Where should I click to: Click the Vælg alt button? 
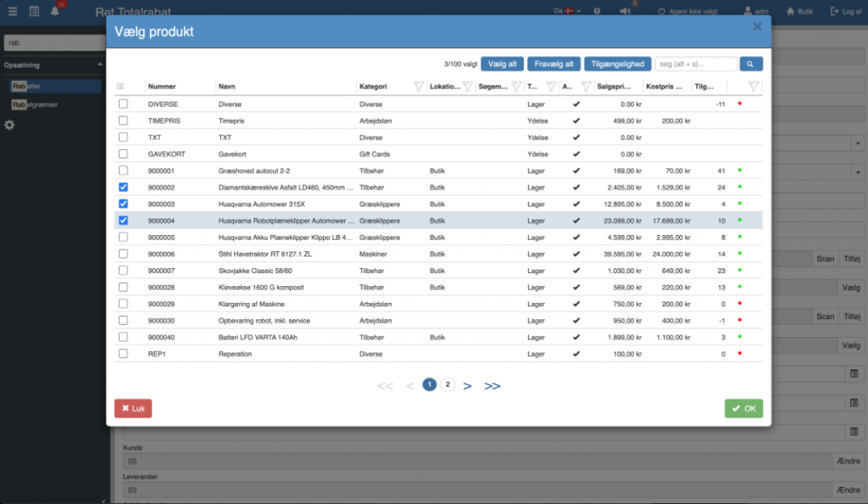[502, 64]
